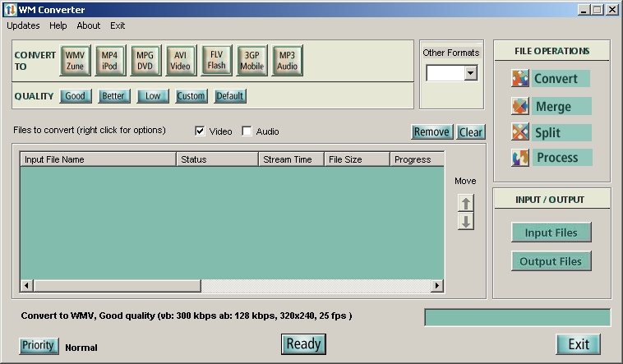The width and height of the screenshot is (623, 364).
Task: Click the Split operation icon
Action: tap(520, 132)
